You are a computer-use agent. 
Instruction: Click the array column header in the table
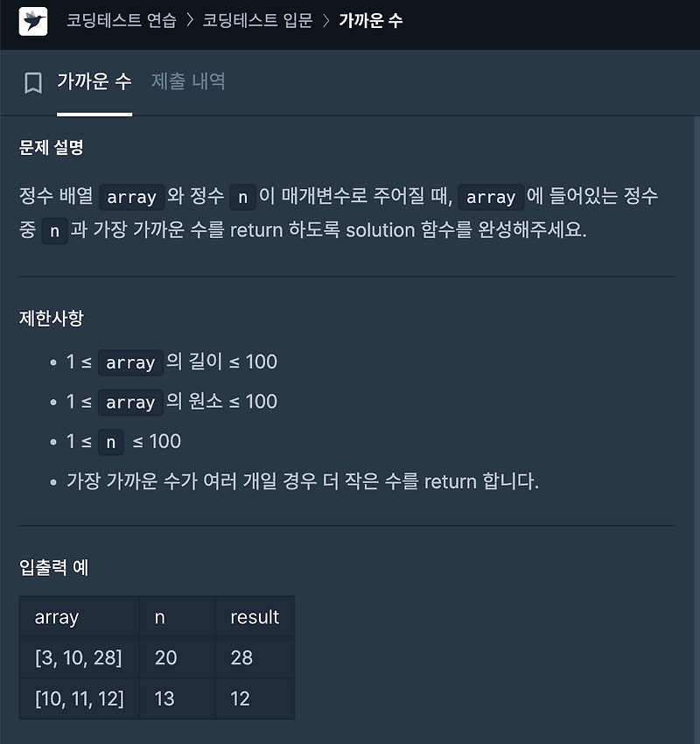(x=57, y=616)
